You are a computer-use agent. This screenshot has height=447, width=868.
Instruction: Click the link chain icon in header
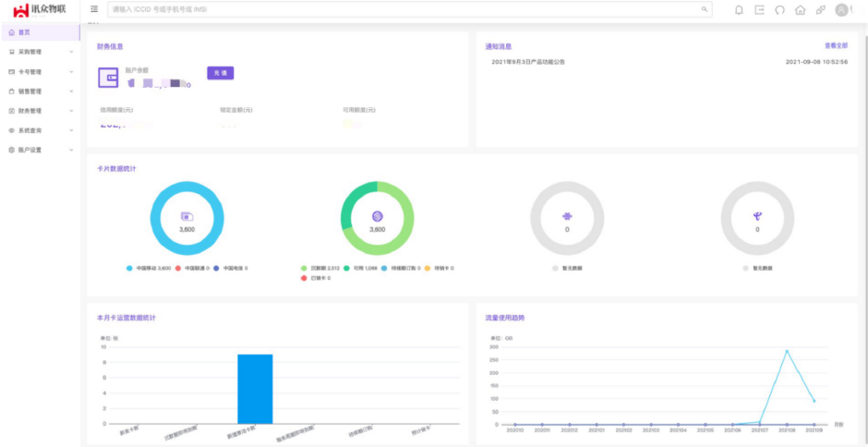pos(820,10)
